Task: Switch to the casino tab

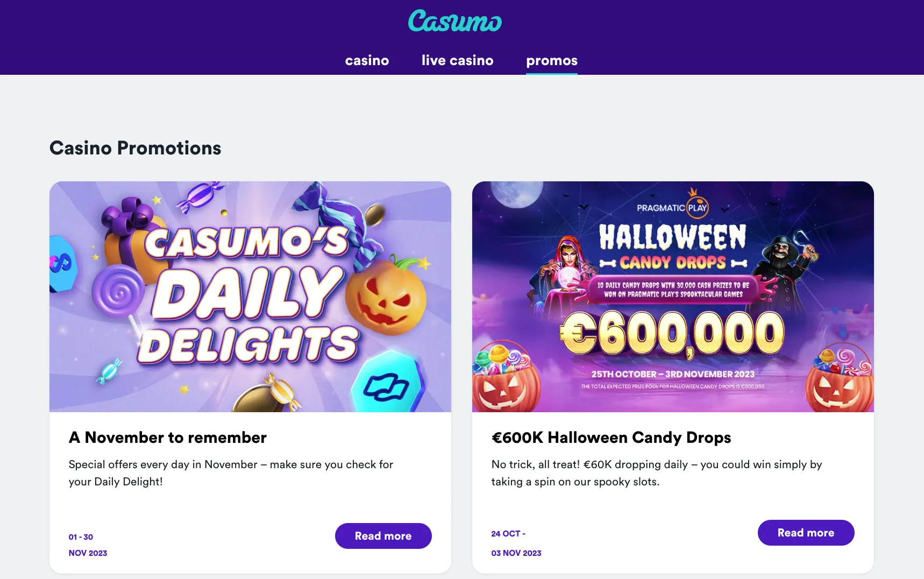Action: pyautogui.click(x=367, y=61)
